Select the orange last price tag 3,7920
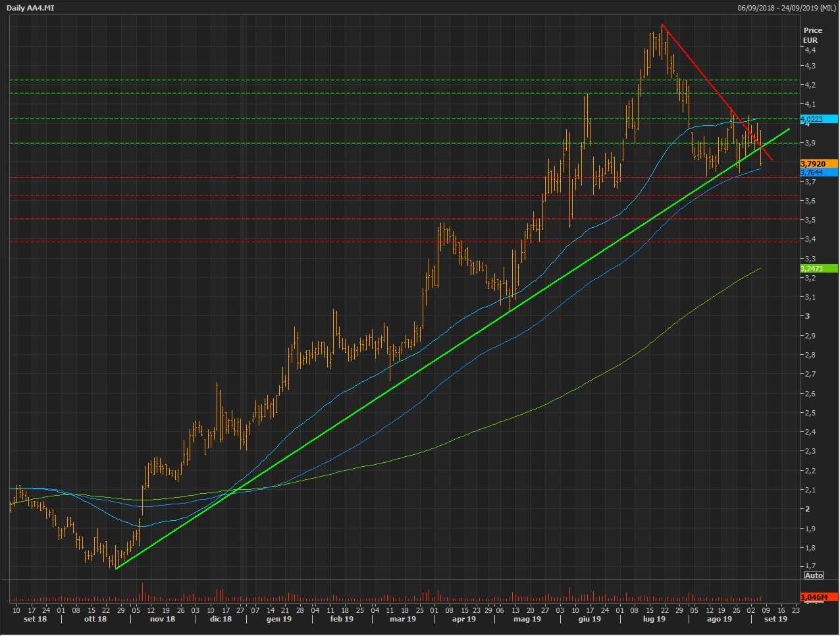The width and height of the screenshot is (840, 636). coord(819,164)
